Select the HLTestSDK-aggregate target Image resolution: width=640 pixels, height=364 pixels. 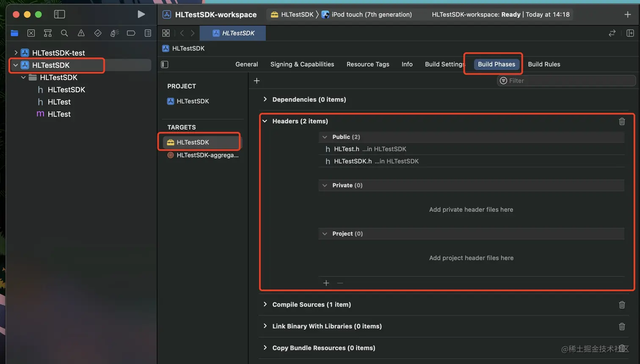pyautogui.click(x=203, y=155)
